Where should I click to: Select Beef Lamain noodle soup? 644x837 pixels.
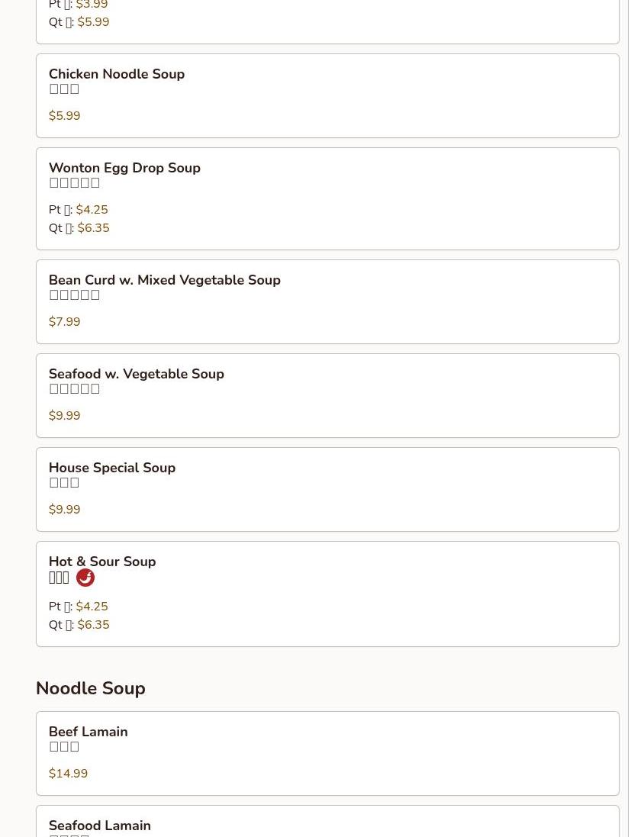(88, 732)
